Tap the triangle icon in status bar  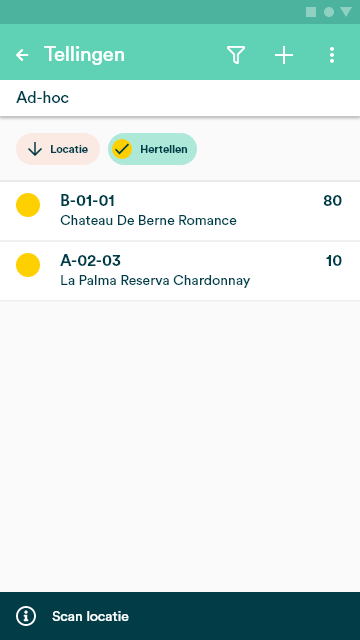346,12
